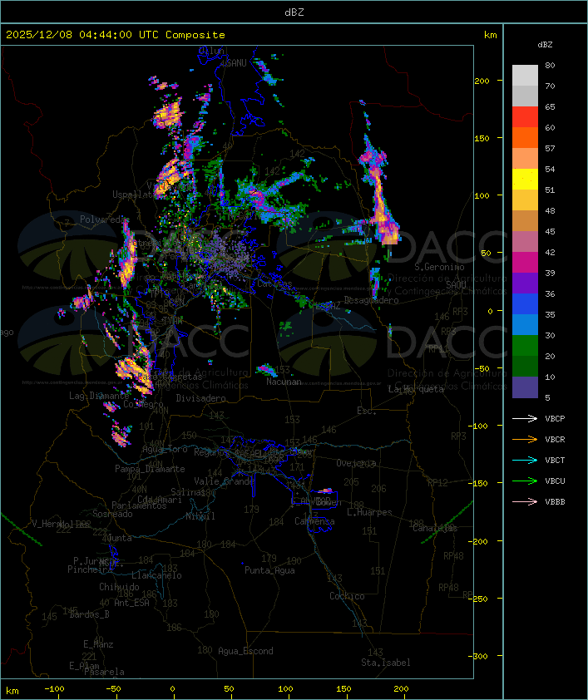Click the Pasarela place label
This screenshot has width=588, height=700.
pyautogui.click(x=104, y=672)
